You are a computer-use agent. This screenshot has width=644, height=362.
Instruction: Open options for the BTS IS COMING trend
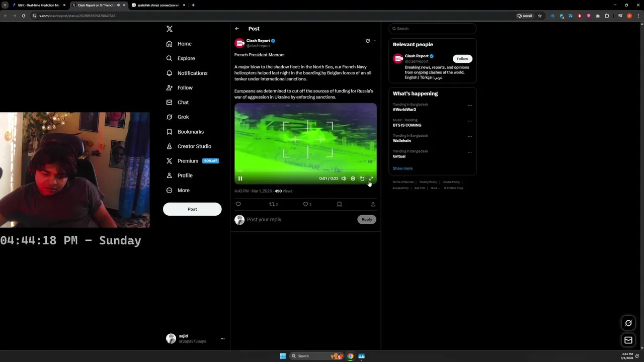pos(470,121)
